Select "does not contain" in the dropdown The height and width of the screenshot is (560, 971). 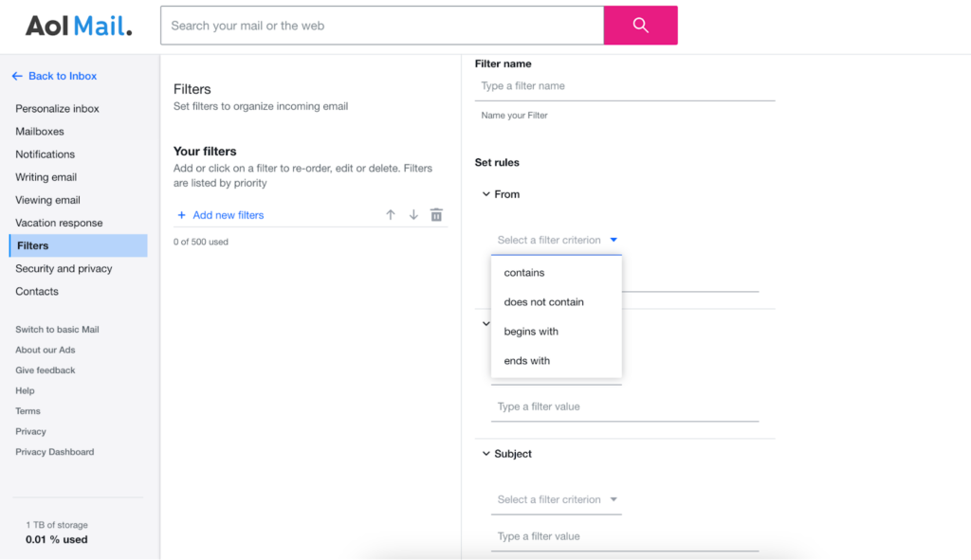[543, 301]
